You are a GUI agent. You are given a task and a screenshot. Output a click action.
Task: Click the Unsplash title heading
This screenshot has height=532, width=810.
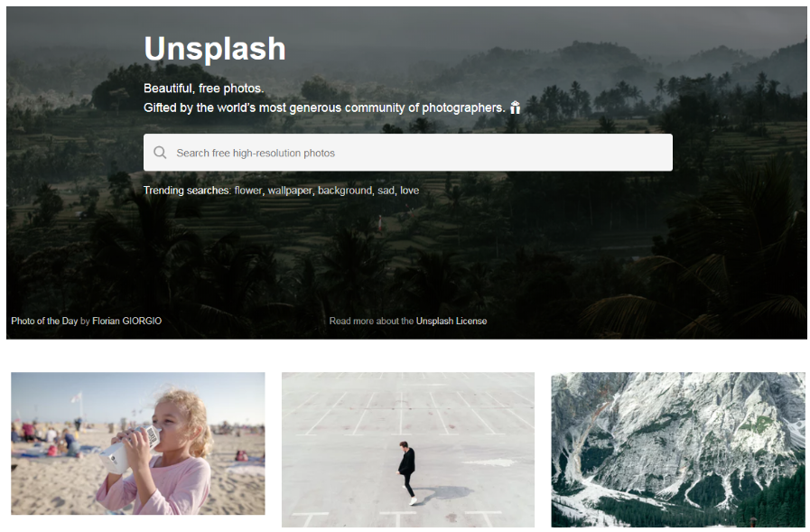pos(214,49)
